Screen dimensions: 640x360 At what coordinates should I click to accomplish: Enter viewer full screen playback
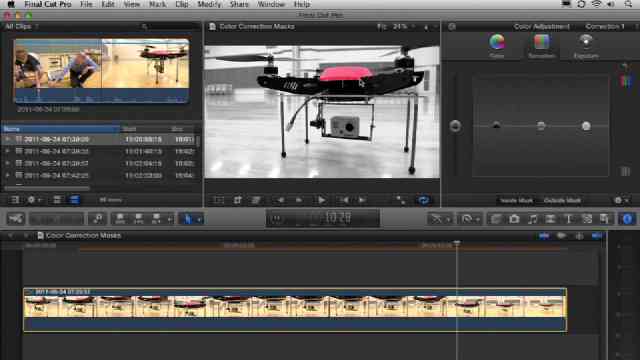pyautogui.click(x=401, y=200)
